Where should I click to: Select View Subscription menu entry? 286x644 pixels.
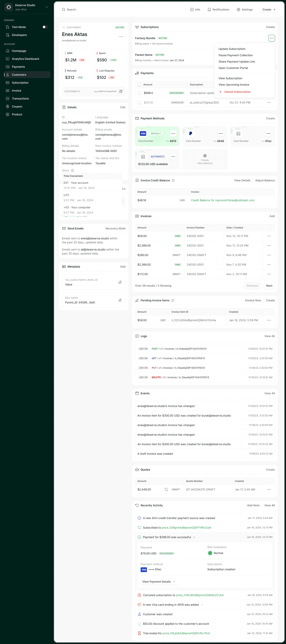(x=230, y=78)
